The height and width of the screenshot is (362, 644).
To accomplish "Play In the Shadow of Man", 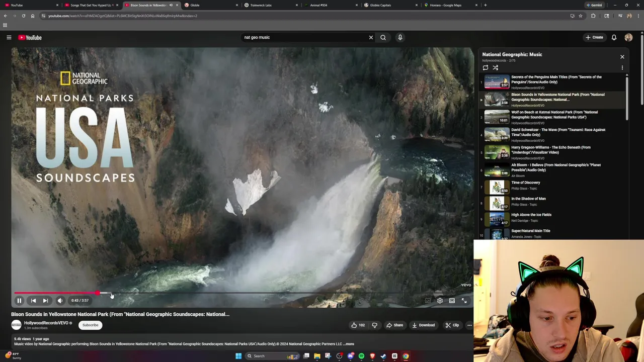I will 552,203.
